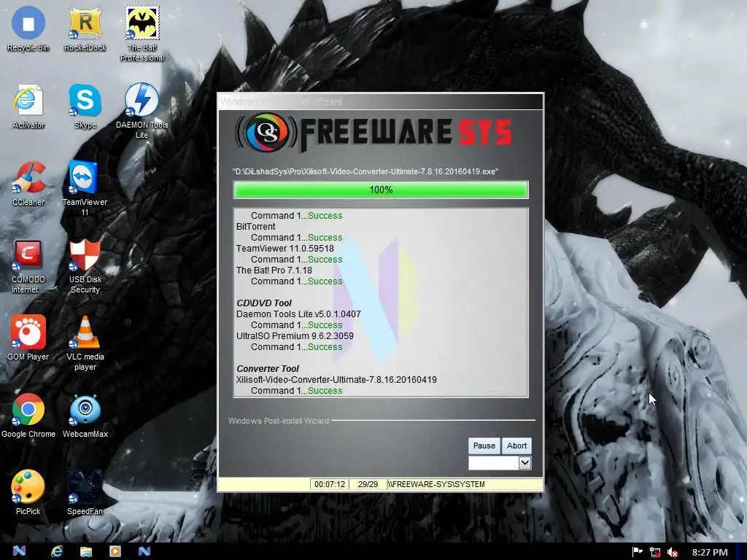
Task: Select the TeamViewer 11.0.59518 log line
Action: pyautogui.click(x=285, y=249)
